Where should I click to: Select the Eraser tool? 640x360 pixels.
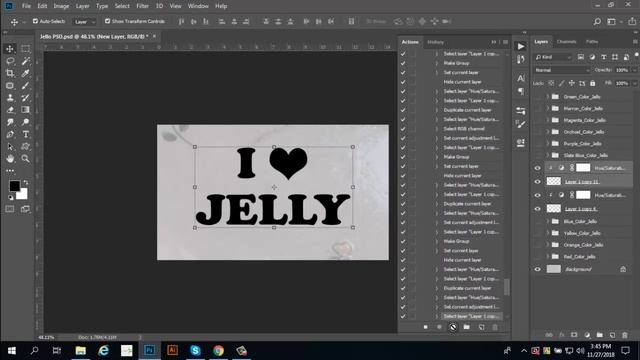coord(10,110)
